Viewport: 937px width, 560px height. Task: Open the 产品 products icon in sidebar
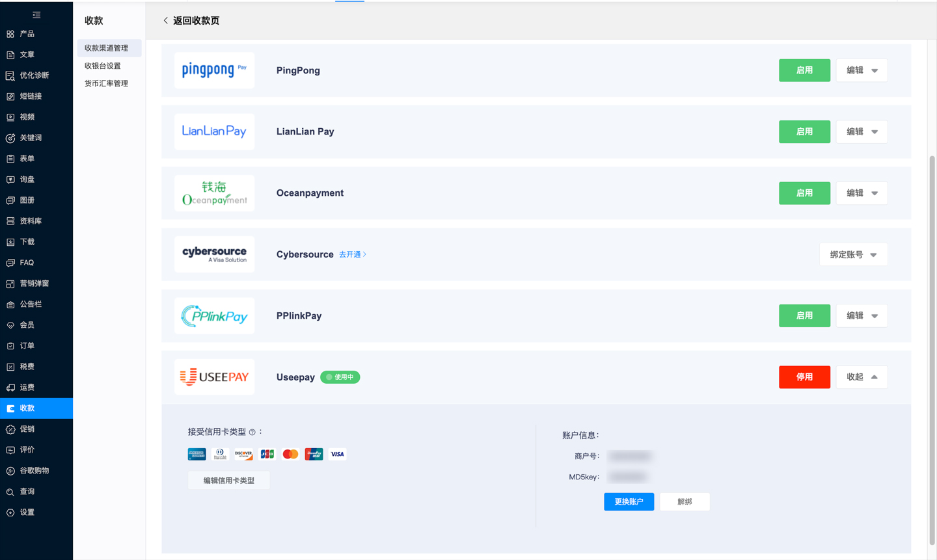10,34
